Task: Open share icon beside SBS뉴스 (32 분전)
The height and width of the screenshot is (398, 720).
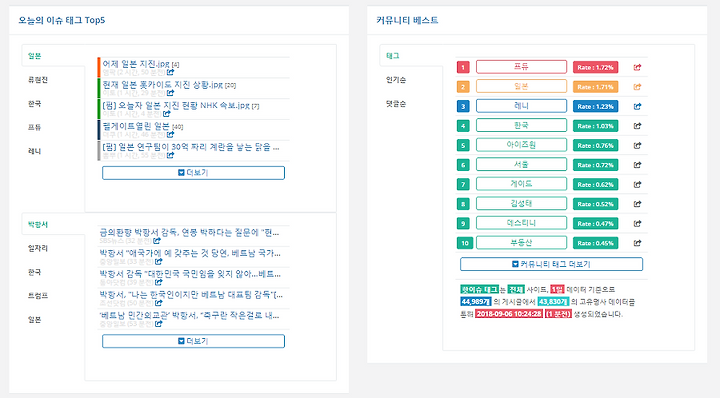Action: click(157, 241)
